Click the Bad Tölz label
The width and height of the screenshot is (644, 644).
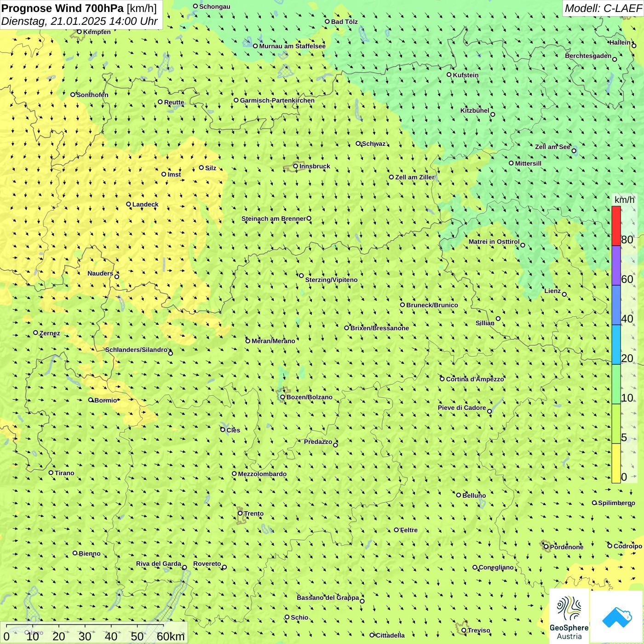coord(345,22)
